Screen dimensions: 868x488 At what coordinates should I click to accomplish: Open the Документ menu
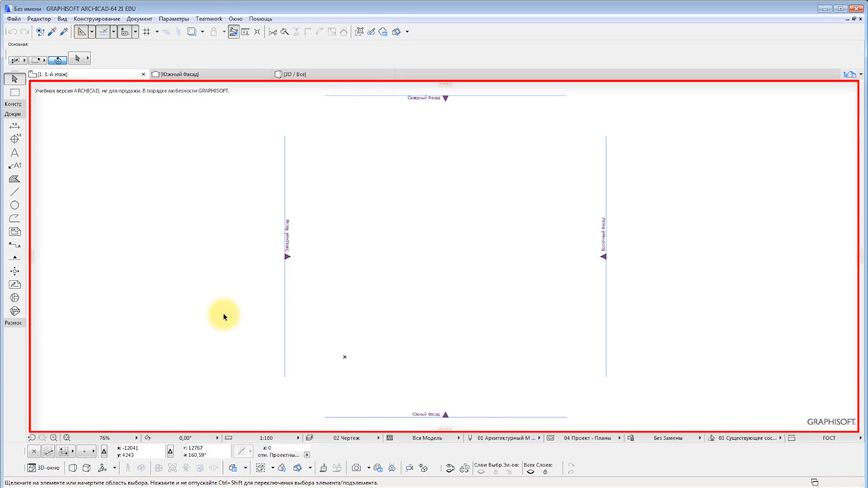139,19
